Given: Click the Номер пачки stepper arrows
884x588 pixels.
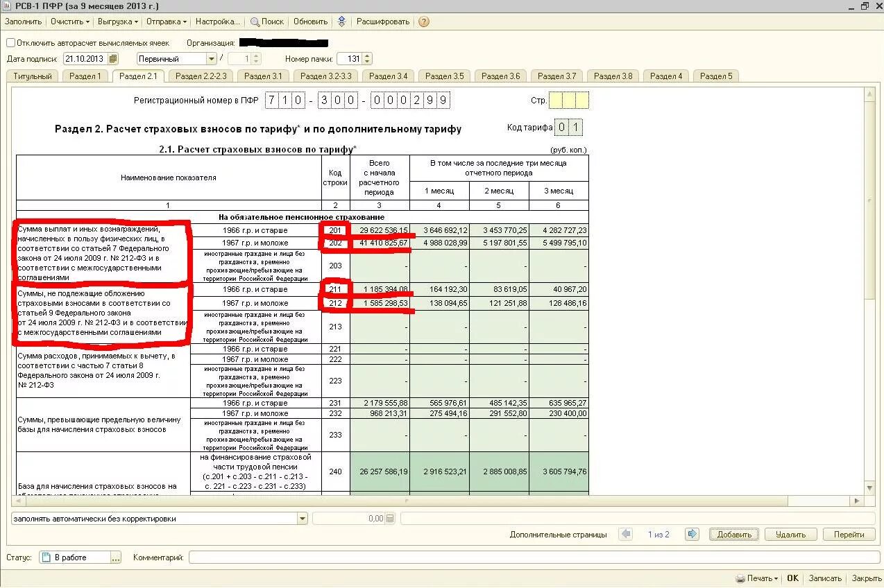Looking at the screenshot, I should [367, 59].
